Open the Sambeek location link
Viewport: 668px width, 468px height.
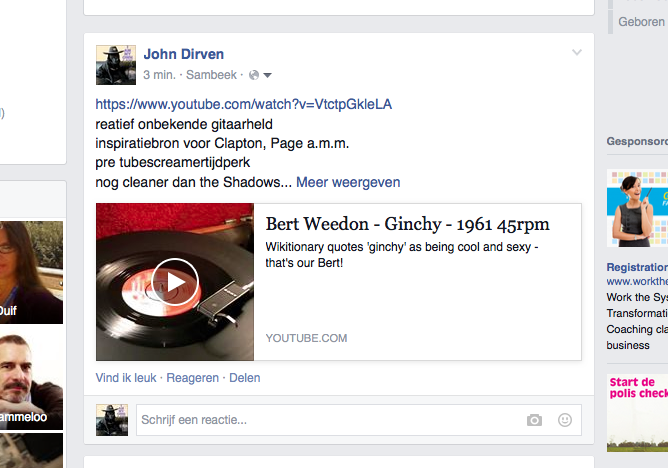coord(211,75)
